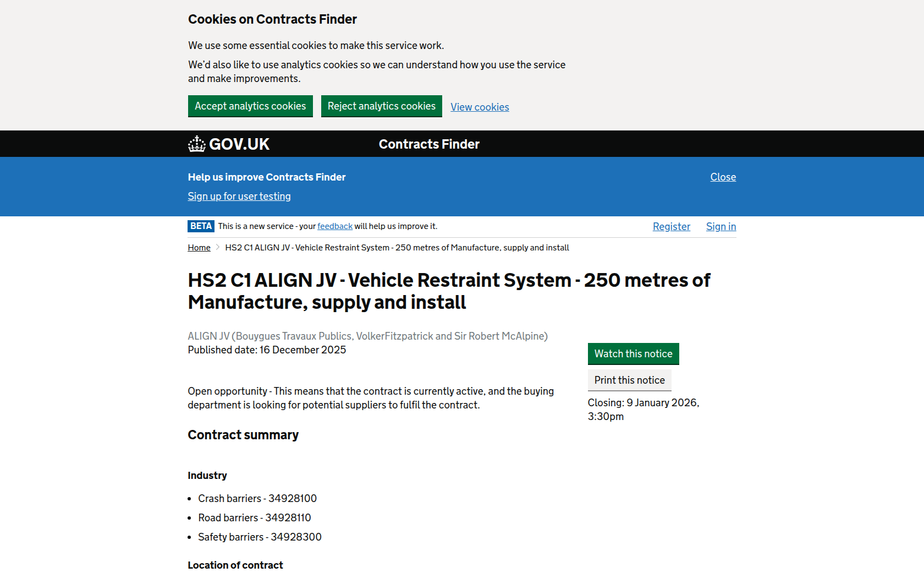Go to the Register page
Image resolution: width=924 pixels, height=578 pixels.
pyautogui.click(x=671, y=227)
